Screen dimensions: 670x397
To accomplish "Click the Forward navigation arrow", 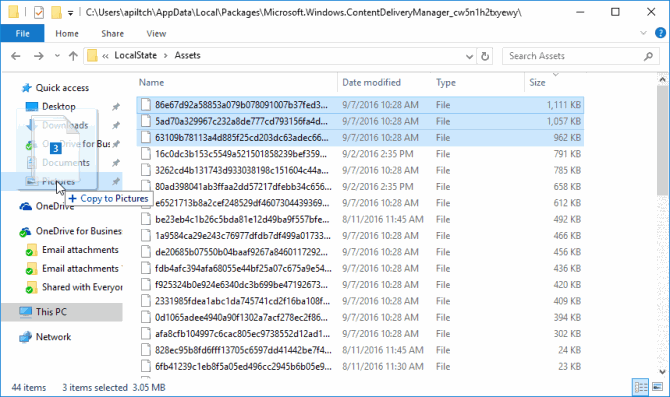I will coord(38,56).
